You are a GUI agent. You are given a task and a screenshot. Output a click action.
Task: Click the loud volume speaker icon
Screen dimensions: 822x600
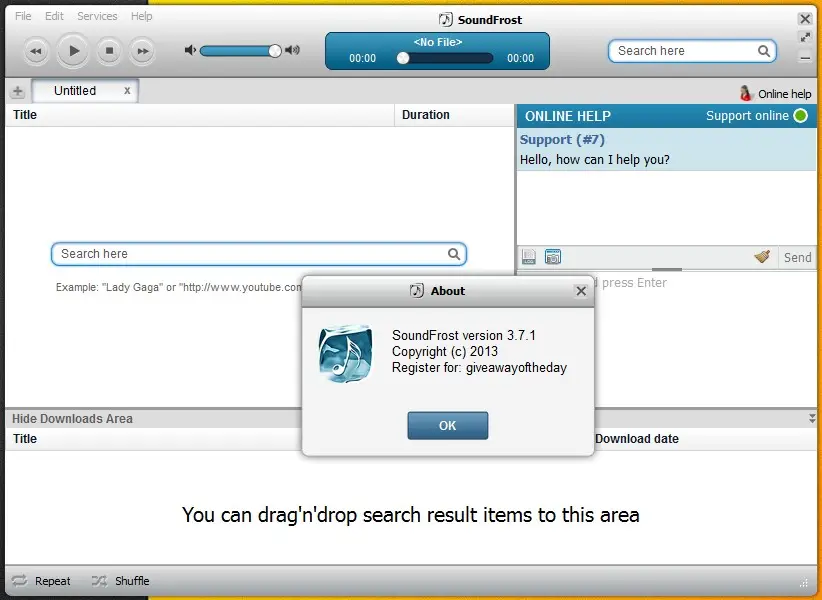pyautogui.click(x=293, y=50)
